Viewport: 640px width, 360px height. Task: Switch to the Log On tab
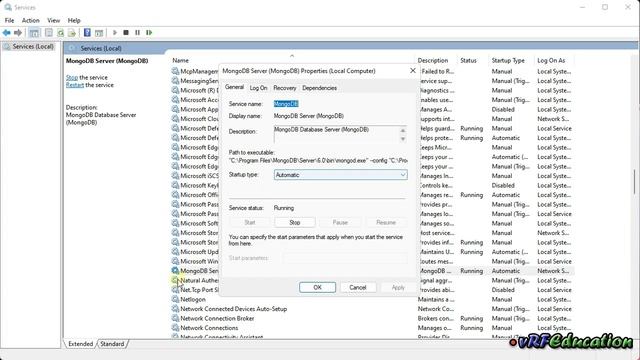[x=258, y=88]
